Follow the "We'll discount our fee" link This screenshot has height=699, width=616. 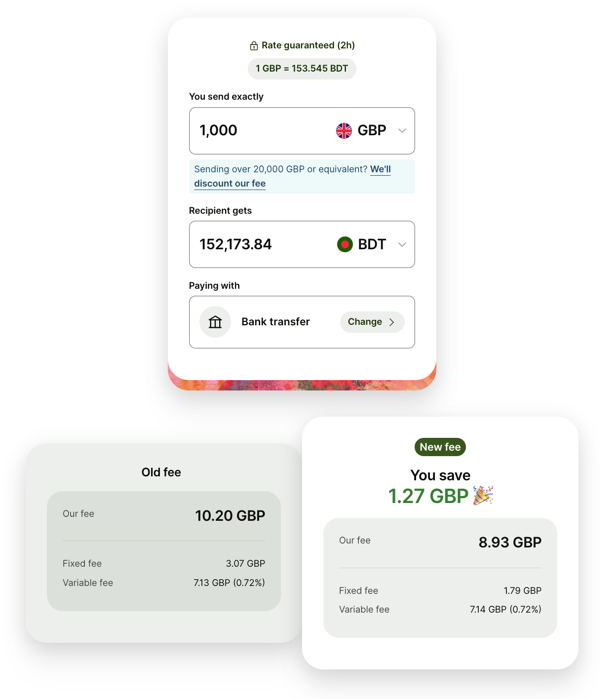[230, 184]
